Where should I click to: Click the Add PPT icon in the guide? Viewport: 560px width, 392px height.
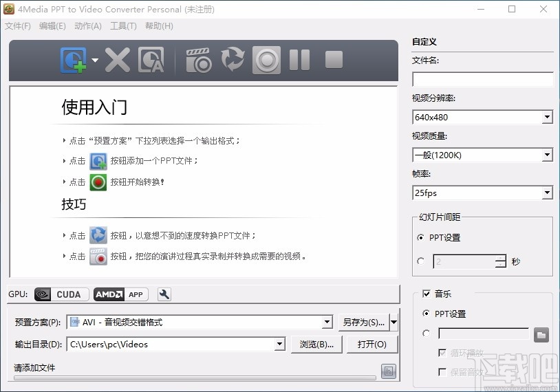98,161
